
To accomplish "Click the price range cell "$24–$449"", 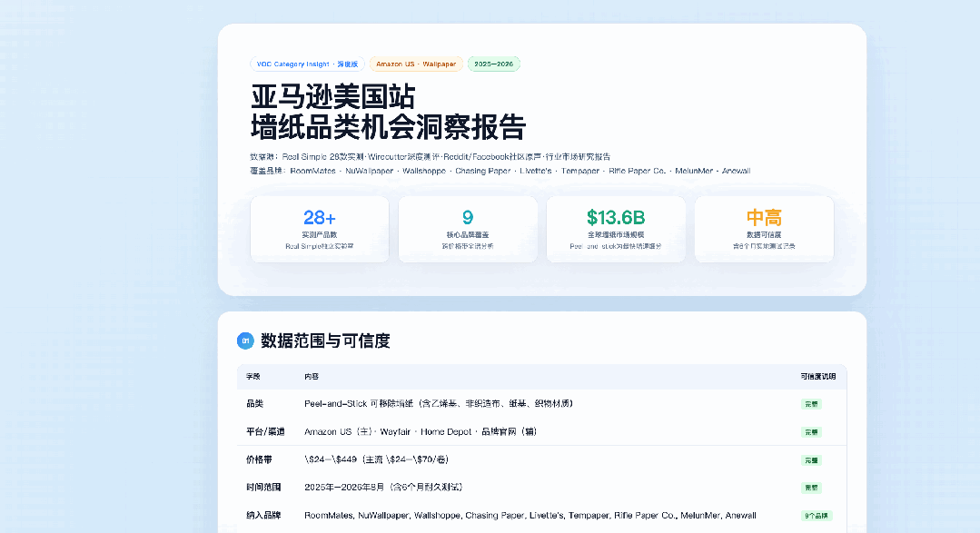I will point(376,459).
